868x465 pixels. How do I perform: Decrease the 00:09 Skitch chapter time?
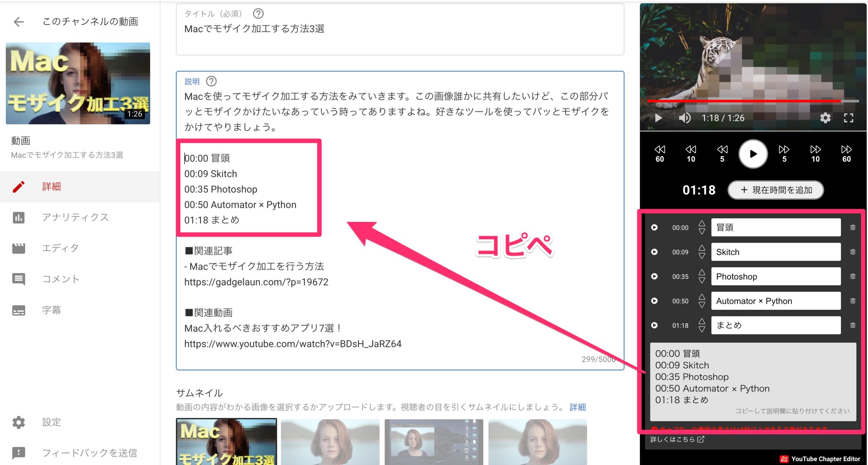(702, 256)
